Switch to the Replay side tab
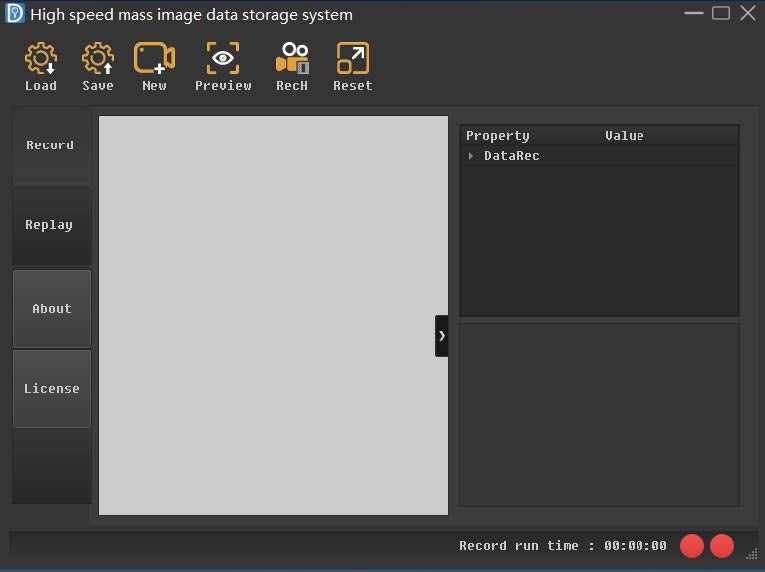This screenshot has height=572, width=765. pos(51,226)
